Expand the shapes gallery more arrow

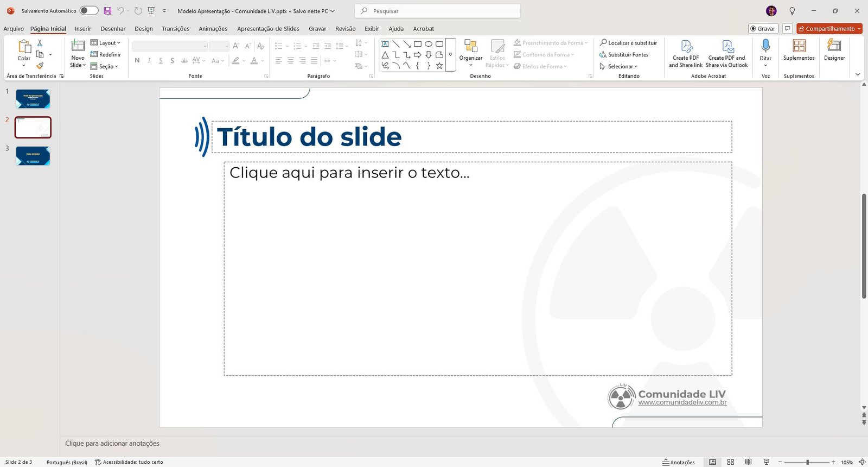click(450, 55)
